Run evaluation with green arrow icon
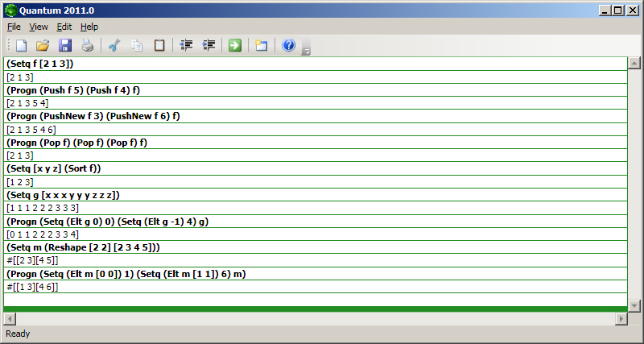This screenshot has width=644, height=344. click(235, 45)
